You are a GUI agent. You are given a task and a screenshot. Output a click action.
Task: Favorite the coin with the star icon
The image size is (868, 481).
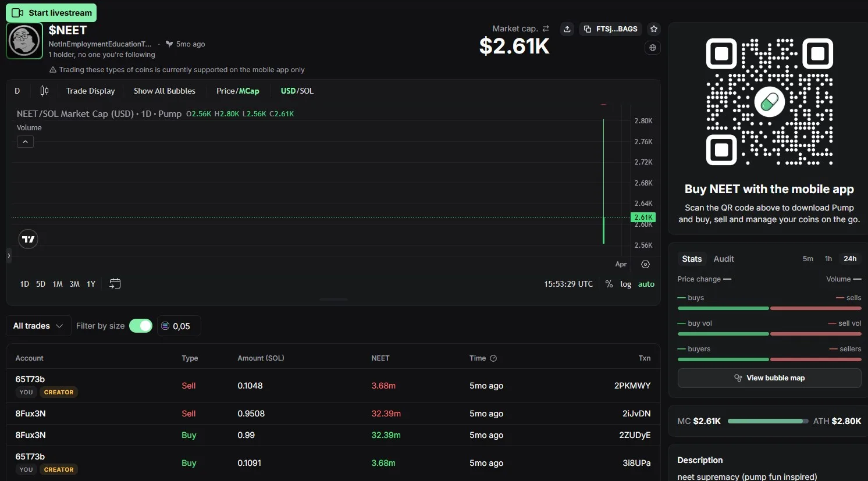tap(654, 29)
